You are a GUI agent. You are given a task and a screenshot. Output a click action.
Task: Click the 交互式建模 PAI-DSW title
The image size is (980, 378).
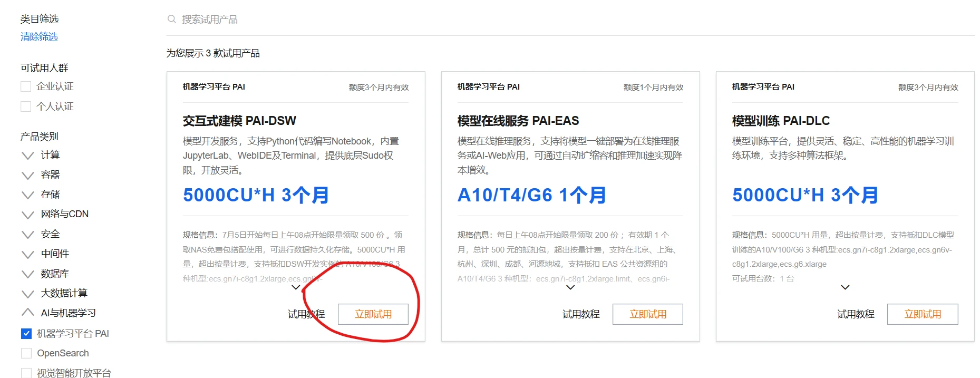pos(239,121)
